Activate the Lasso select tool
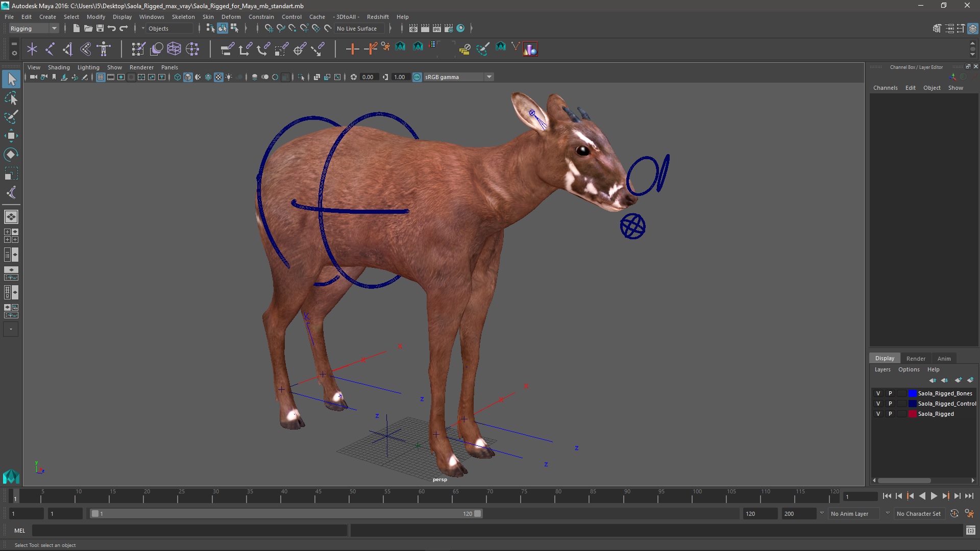The width and height of the screenshot is (980, 551). click(11, 98)
